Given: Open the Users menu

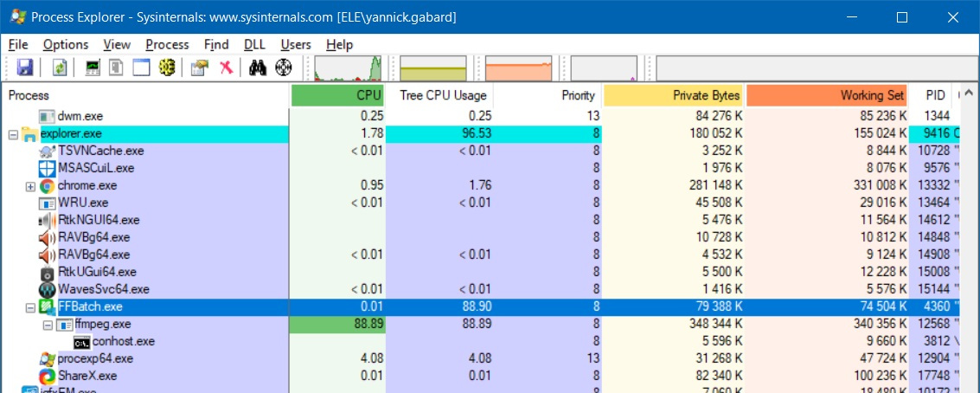Looking at the screenshot, I should point(296,44).
